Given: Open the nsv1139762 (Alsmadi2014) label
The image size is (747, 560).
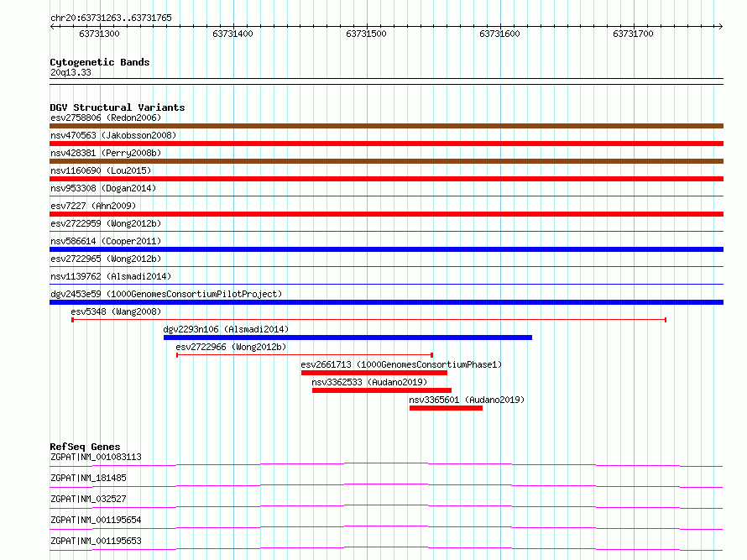Looking at the screenshot, I should click(111, 276).
